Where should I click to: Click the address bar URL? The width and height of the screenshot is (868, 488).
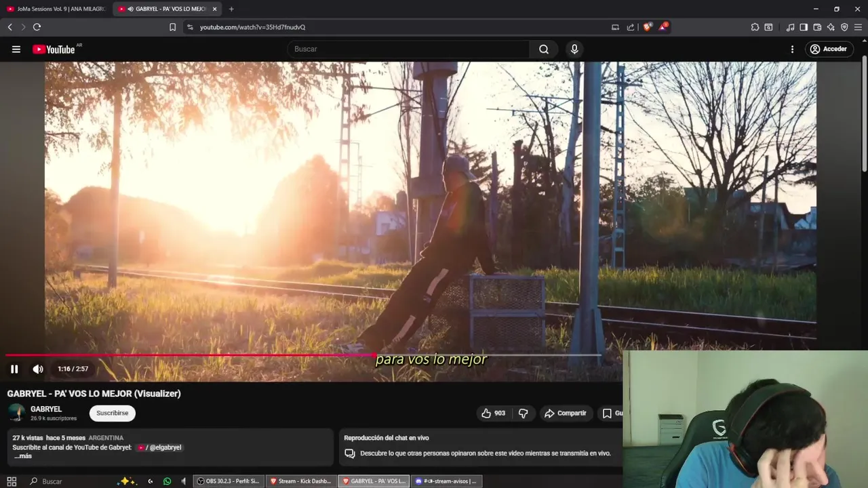[252, 27]
